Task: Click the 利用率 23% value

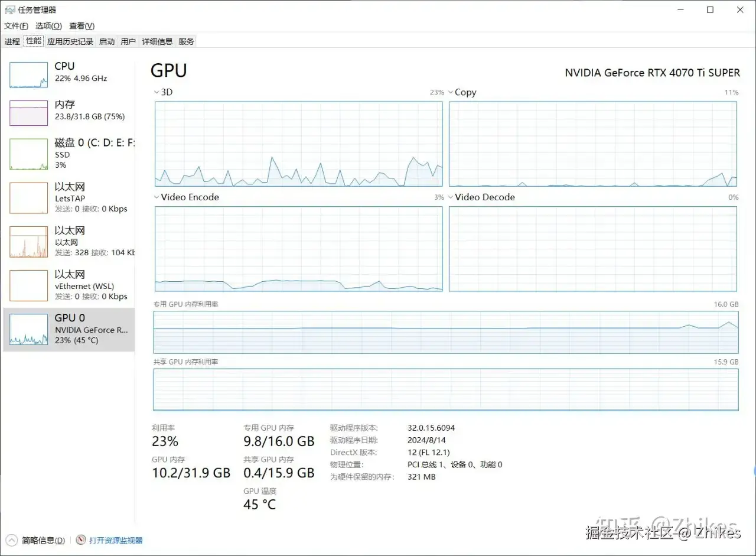Action: tap(165, 441)
